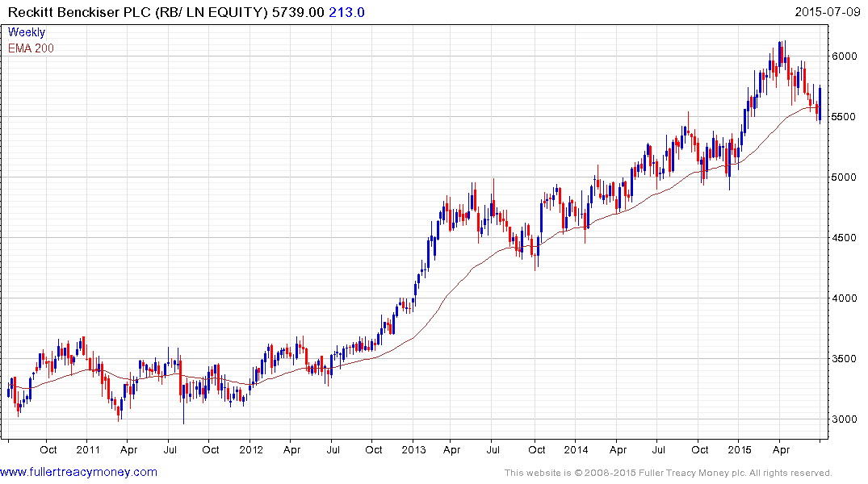Click the copyright notice for Fuller Treacy Money
The height and width of the screenshot is (484, 868).
[669, 473]
